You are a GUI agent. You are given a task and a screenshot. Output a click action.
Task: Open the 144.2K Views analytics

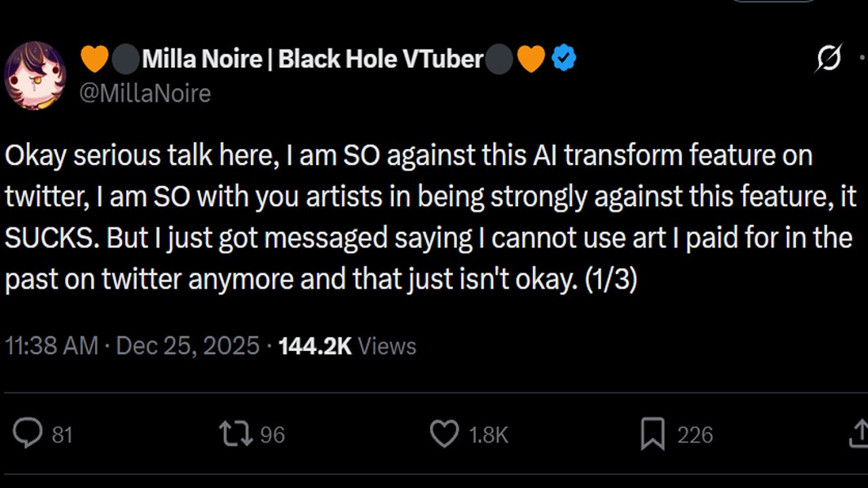coord(347,346)
